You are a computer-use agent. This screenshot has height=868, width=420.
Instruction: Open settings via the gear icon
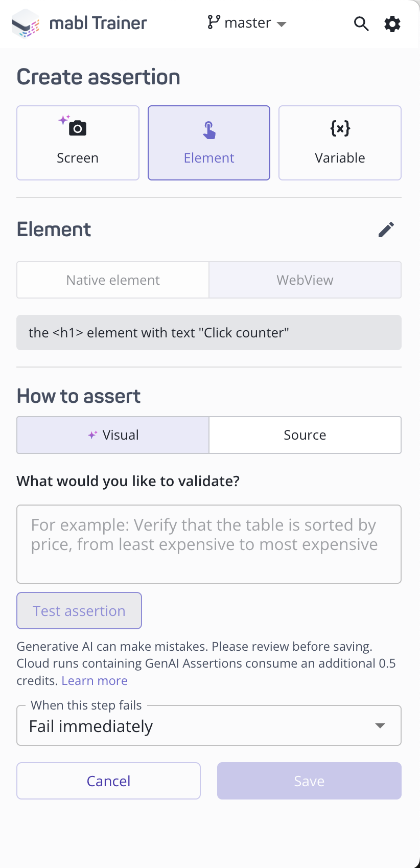tap(392, 24)
